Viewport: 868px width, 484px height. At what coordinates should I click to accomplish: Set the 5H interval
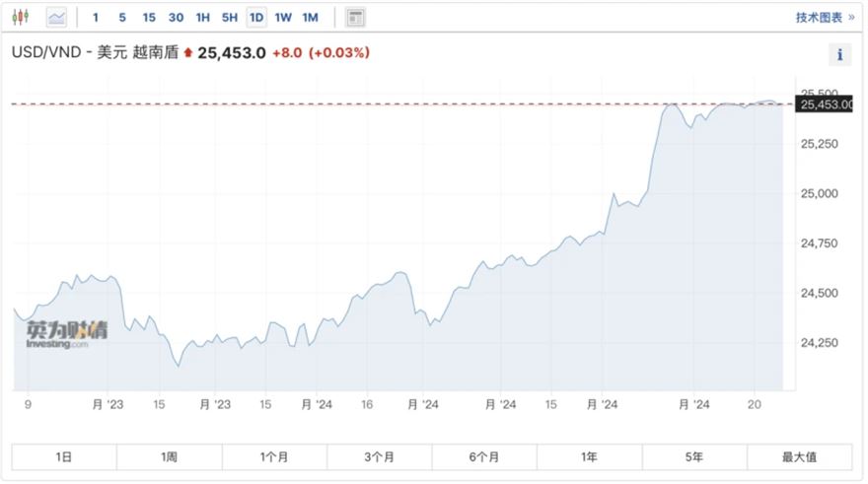click(x=230, y=17)
